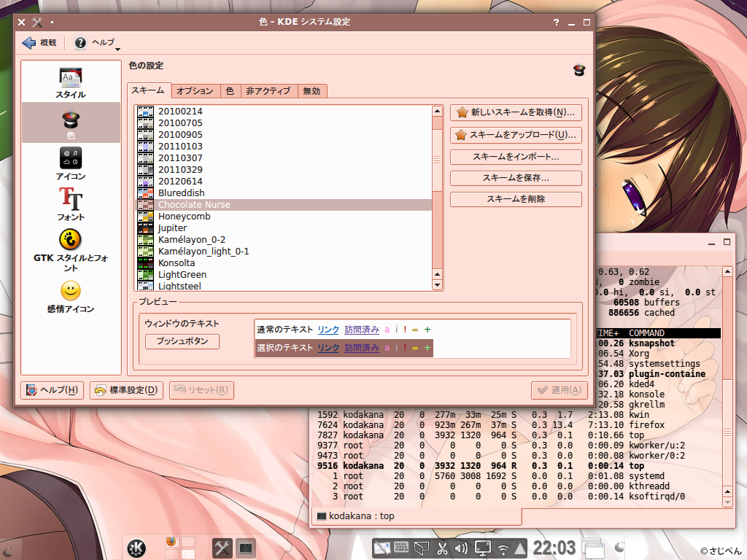
Task: Select the Chocolate Nurse color scheme
Action: click(284, 205)
